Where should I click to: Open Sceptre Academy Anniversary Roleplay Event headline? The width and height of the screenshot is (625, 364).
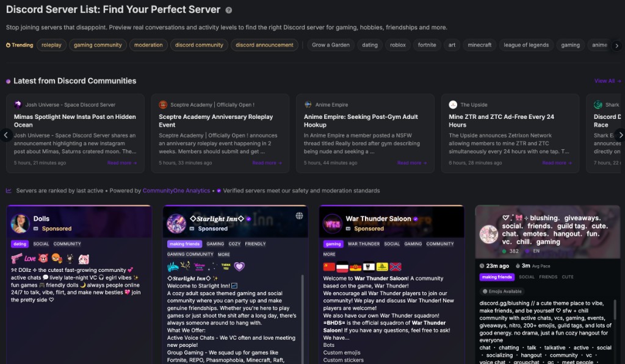tap(215, 121)
